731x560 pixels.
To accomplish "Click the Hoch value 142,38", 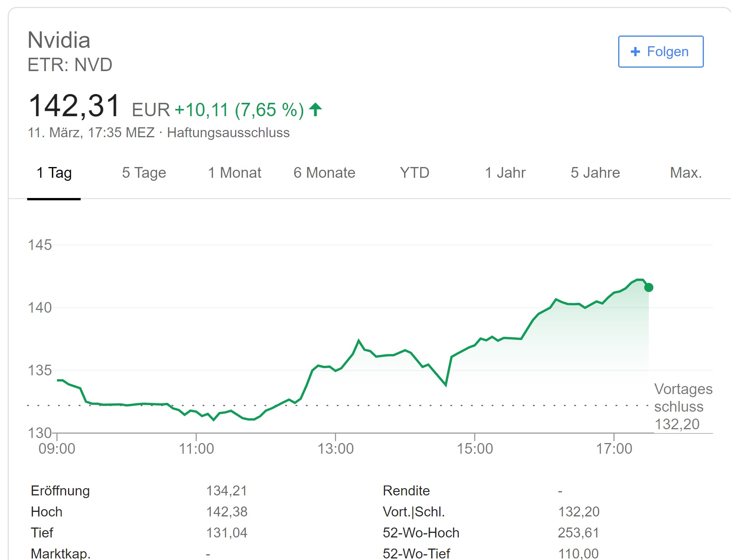I will tap(227, 512).
